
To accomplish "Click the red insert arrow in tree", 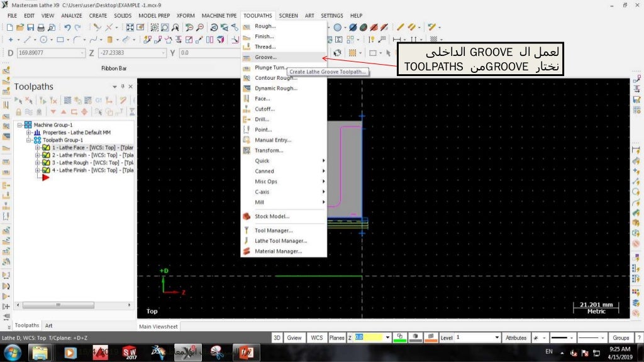I will click(45, 178).
